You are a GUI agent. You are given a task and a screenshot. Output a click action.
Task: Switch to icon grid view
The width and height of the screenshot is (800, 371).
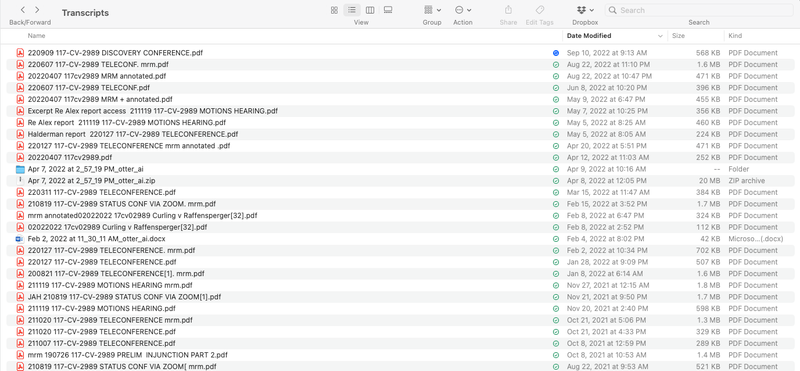click(334, 10)
